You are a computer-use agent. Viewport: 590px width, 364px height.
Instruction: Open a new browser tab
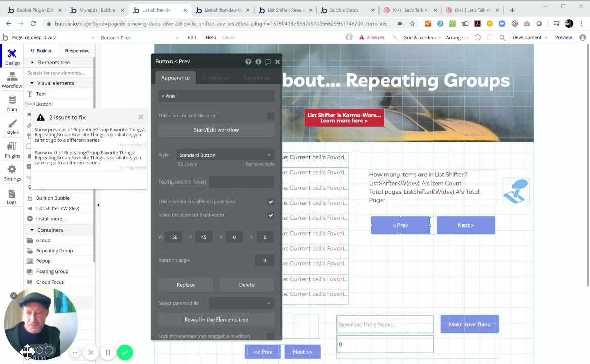pos(512,10)
